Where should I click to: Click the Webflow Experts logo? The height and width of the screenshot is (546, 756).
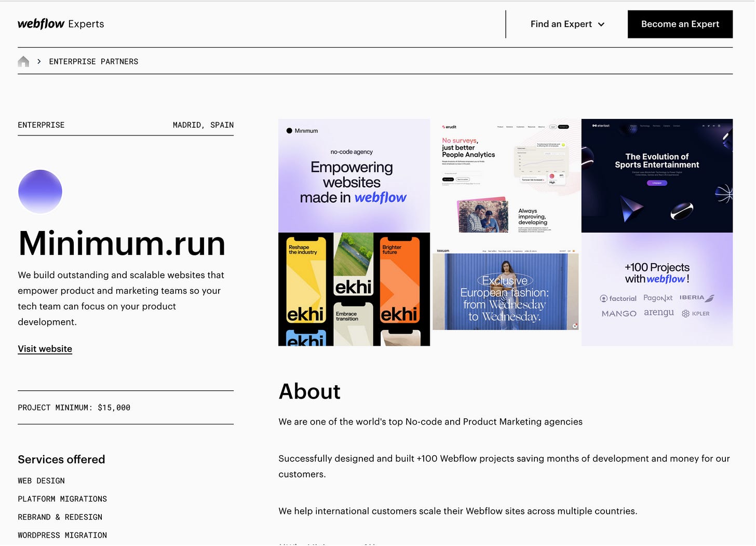click(61, 24)
